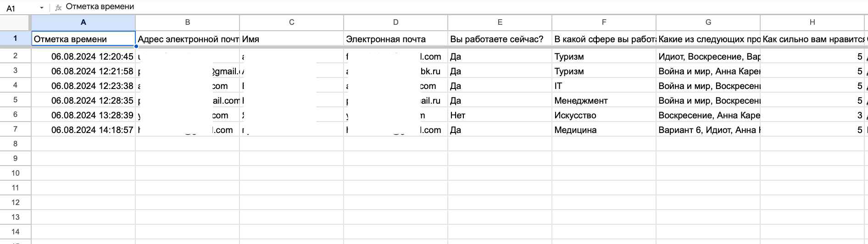Click the Имя column header cell
868x244 pixels.
click(x=291, y=39)
